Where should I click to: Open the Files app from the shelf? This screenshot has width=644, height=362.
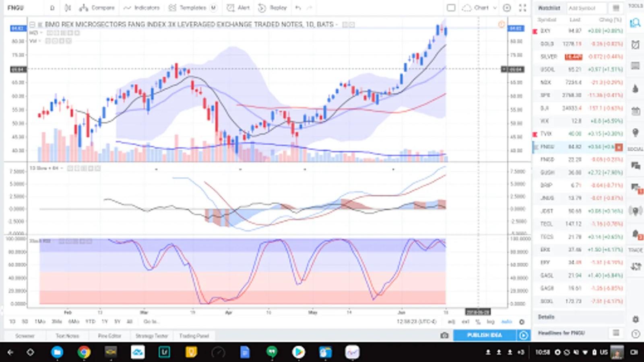tap(57, 352)
